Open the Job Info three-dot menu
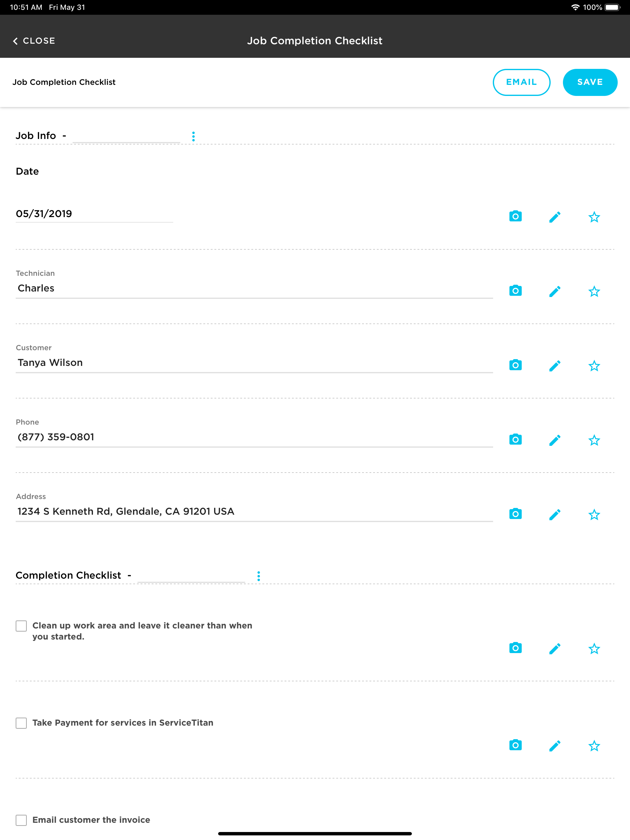 coord(193,136)
